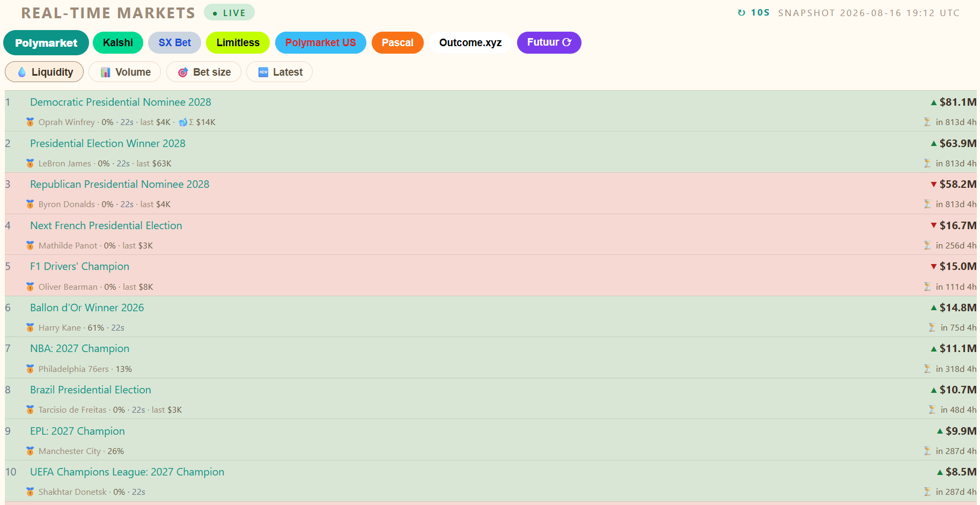The height and width of the screenshot is (505, 980).
Task: Click up arrow beside $9.9M
Action: click(940, 431)
